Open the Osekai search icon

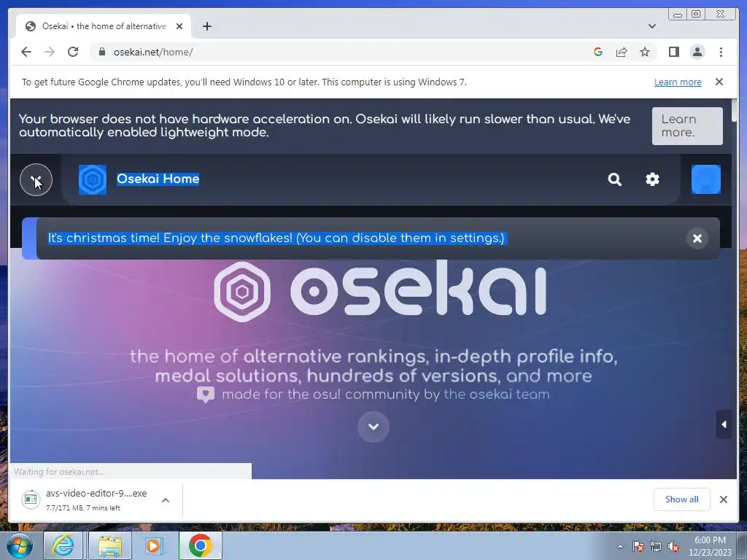(614, 179)
